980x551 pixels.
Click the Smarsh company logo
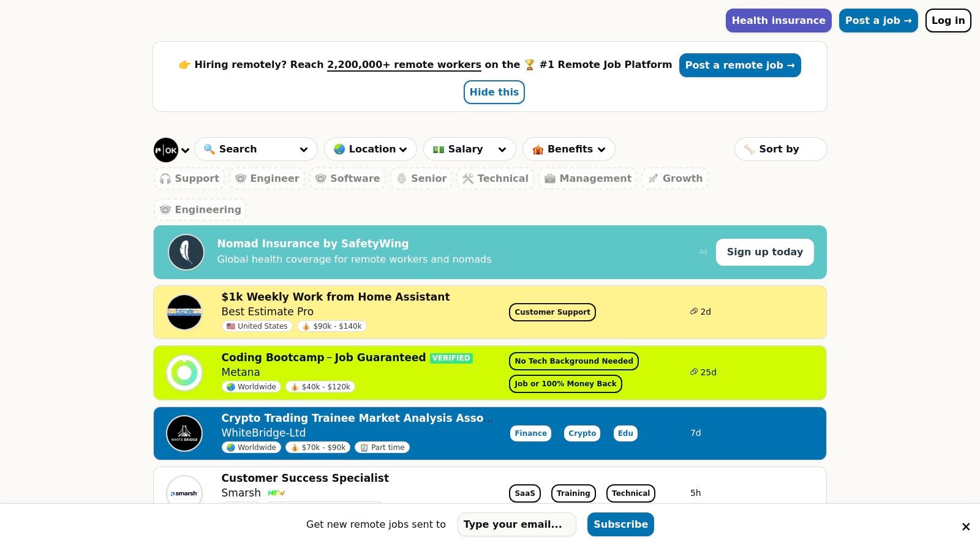click(184, 492)
